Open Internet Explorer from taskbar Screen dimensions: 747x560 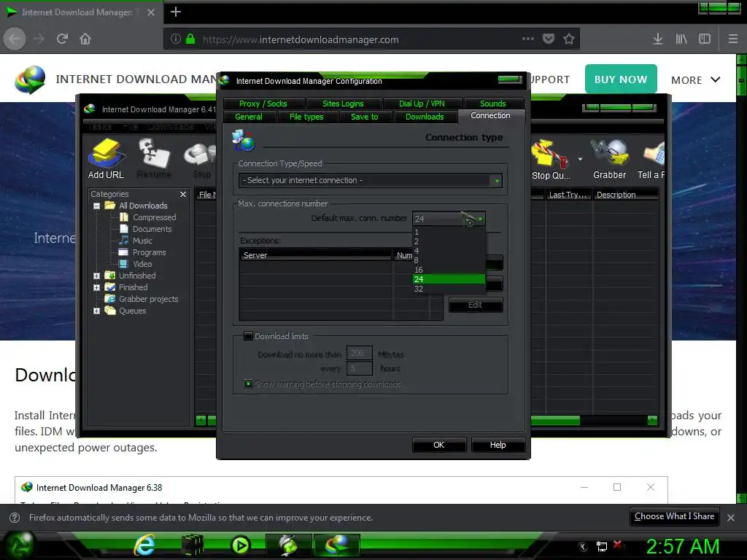click(144, 545)
